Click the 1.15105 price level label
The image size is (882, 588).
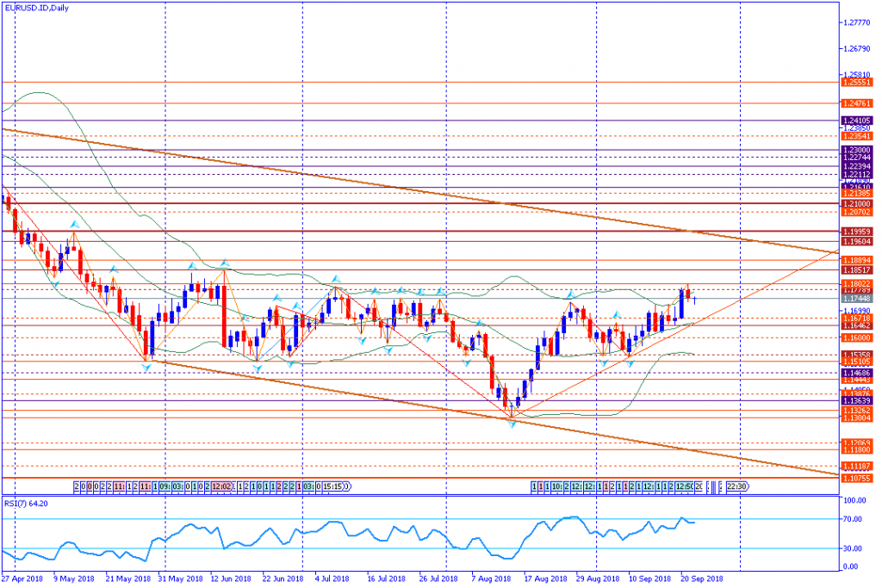857,362
